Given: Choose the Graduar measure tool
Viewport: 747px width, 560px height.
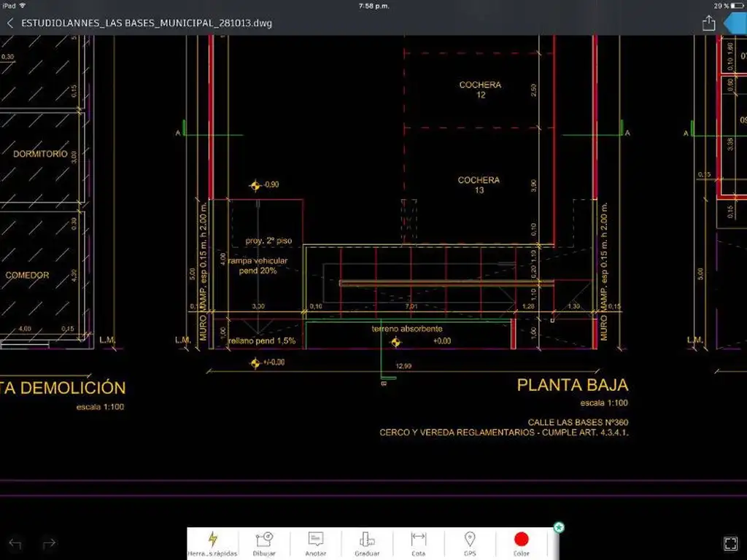Looking at the screenshot, I should tap(367, 543).
